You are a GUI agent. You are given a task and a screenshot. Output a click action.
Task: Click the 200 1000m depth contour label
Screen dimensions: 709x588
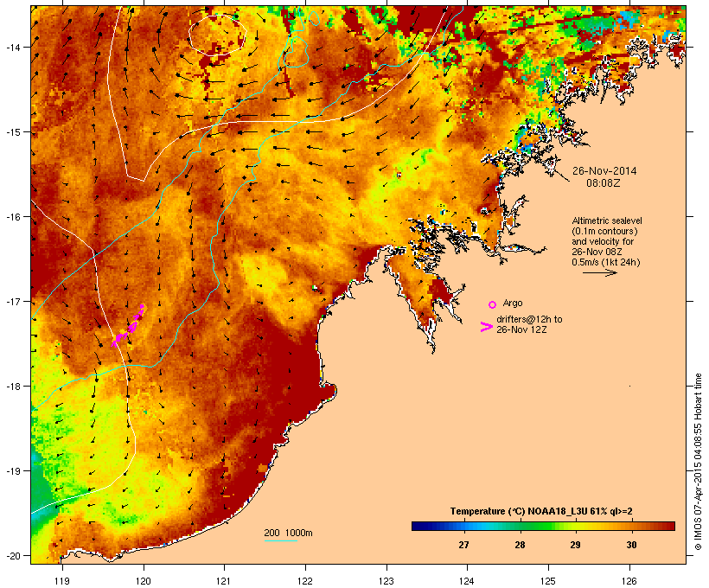click(x=288, y=533)
